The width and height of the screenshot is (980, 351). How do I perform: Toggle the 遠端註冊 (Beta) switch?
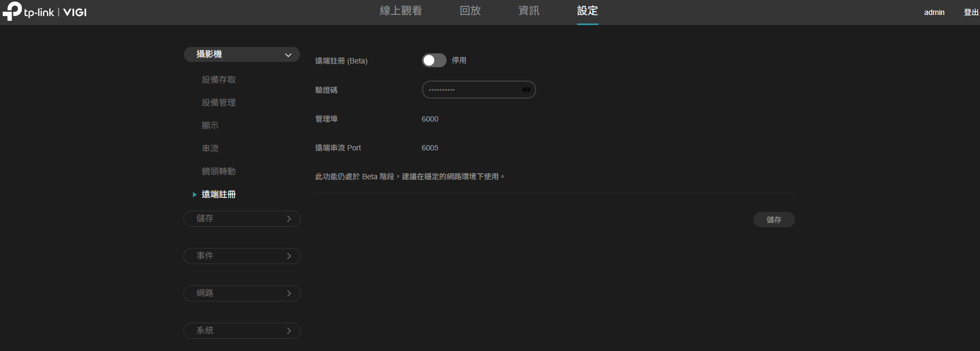point(434,60)
